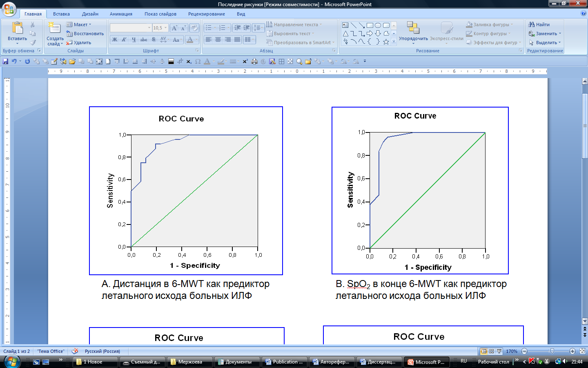Screen dimensions: 588x368
Task: Open Эффекты для фигур dropdown
Action: [493, 43]
